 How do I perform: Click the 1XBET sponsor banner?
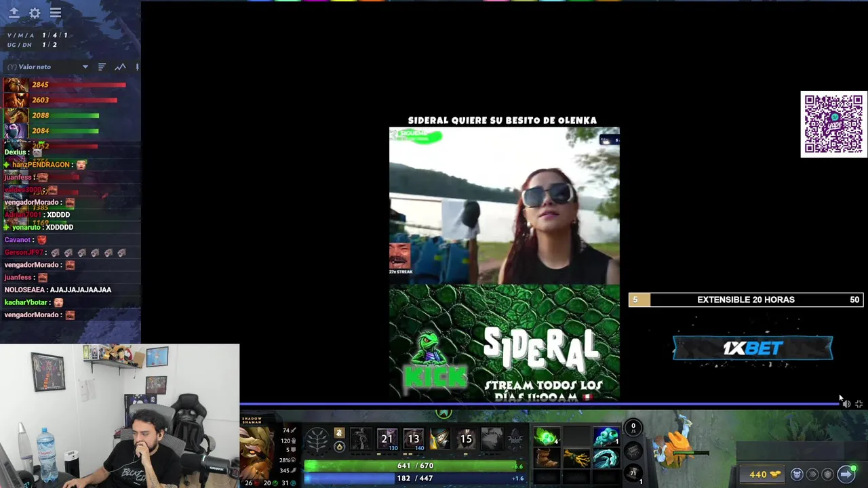pos(753,348)
